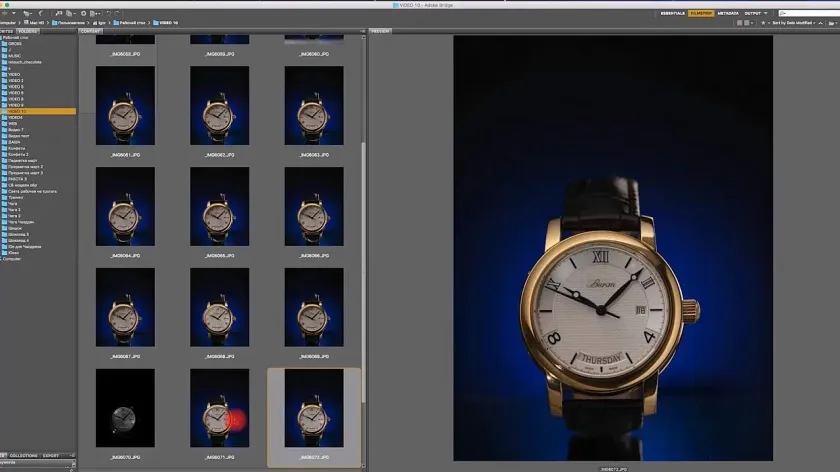The image size is (840, 472).
Task: Select the Filmstrip workspace tab
Action: [x=700, y=13]
